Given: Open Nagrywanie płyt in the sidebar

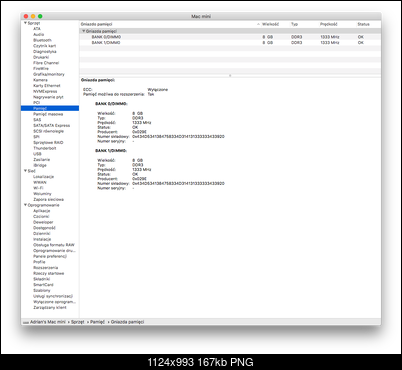Looking at the screenshot, I should [48, 97].
